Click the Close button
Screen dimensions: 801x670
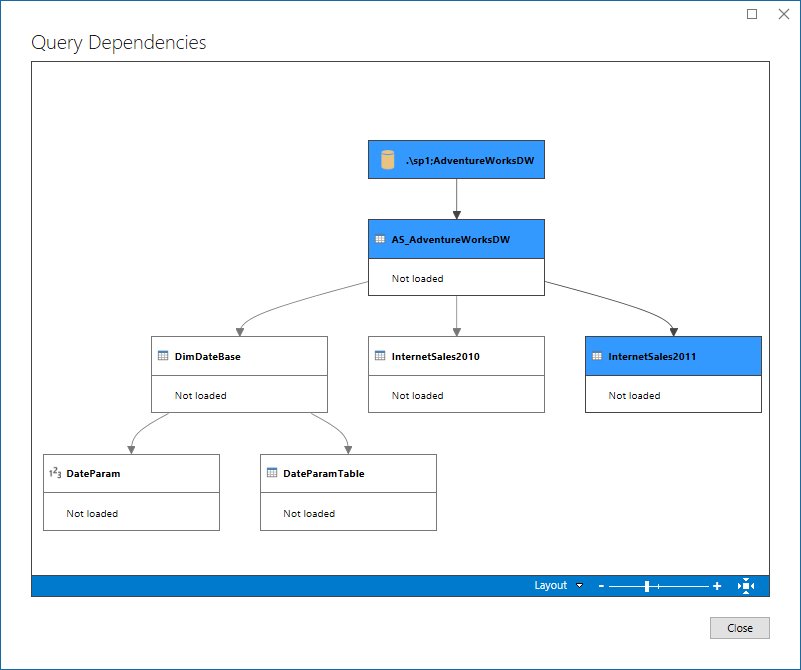coord(739,628)
